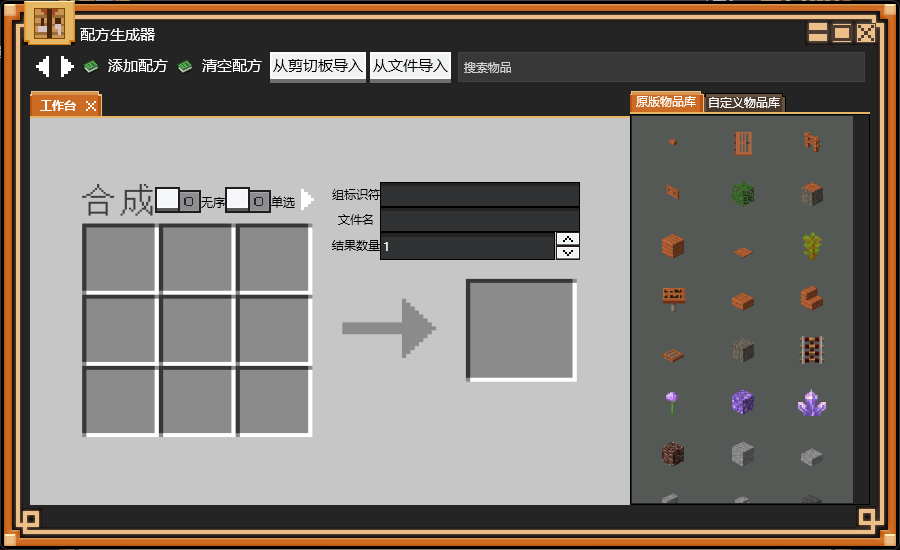The width and height of the screenshot is (900, 550).
Task: Click 从剪切板导入 to import from clipboard
Action: coord(318,67)
